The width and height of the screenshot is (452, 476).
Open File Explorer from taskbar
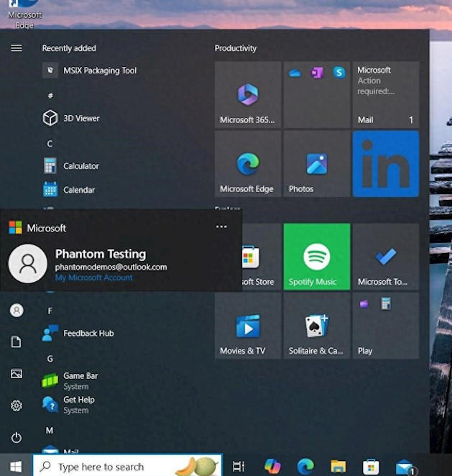tap(338, 467)
